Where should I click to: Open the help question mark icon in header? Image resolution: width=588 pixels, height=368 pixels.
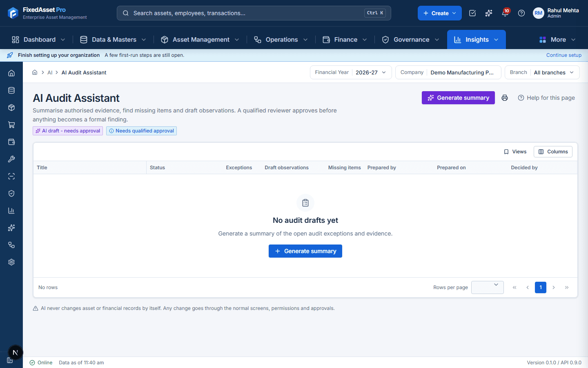pos(521,13)
